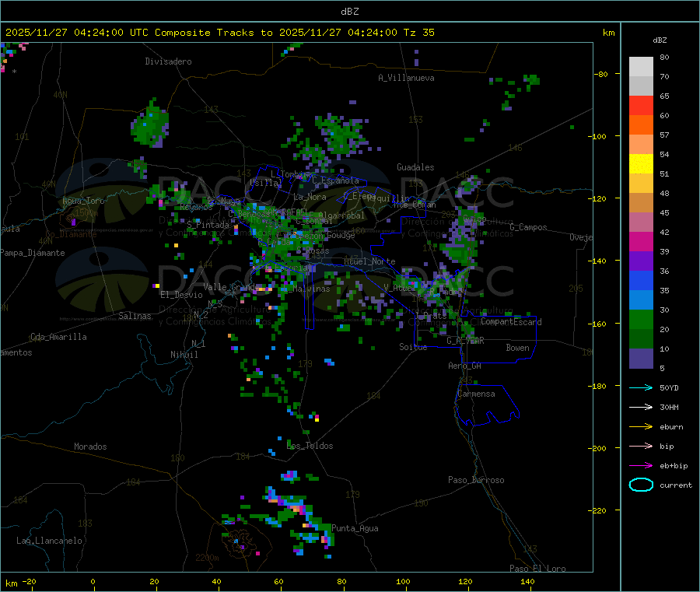Click the 'Salinas' map label
This screenshot has height=592, width=700.
pos(135,316)
